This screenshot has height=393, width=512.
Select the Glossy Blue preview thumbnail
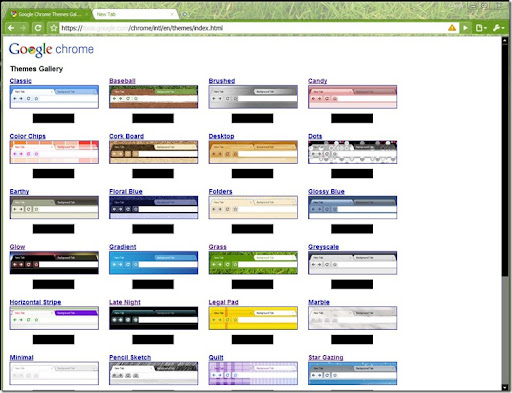click(x=353, y=207)
